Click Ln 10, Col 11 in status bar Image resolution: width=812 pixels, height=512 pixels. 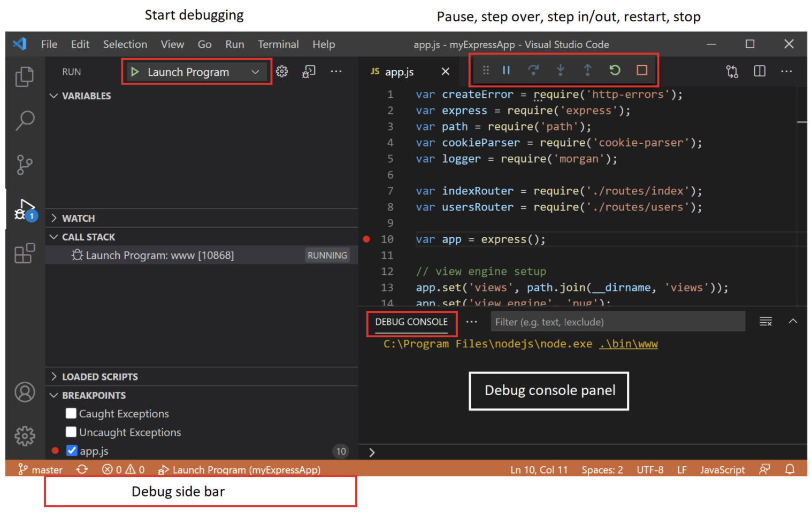point(539,469)
